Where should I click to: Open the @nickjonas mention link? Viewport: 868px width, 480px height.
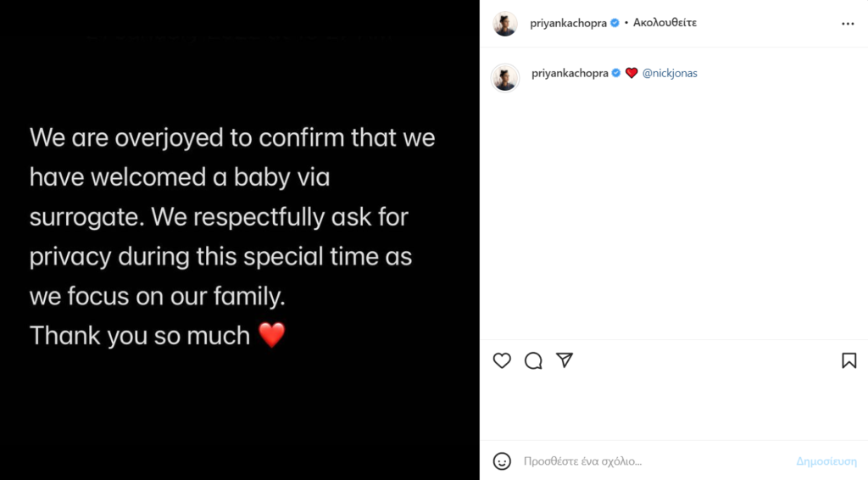coord(670,74)
